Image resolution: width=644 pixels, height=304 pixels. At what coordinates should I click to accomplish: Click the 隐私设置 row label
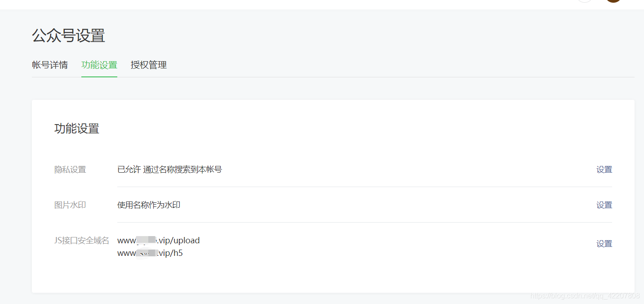[70, 170]
